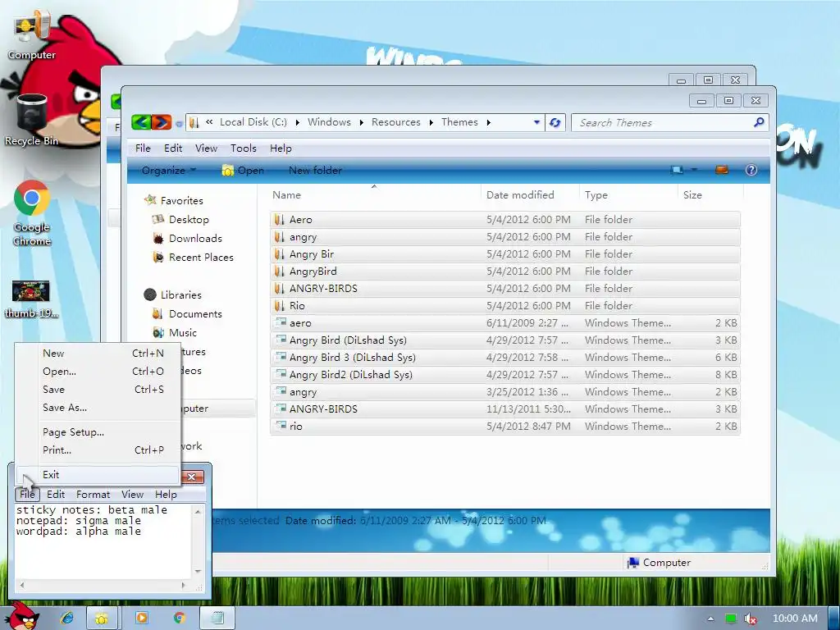
Task: Click the Search Themes input field
Action: click(x=664, y=123)
